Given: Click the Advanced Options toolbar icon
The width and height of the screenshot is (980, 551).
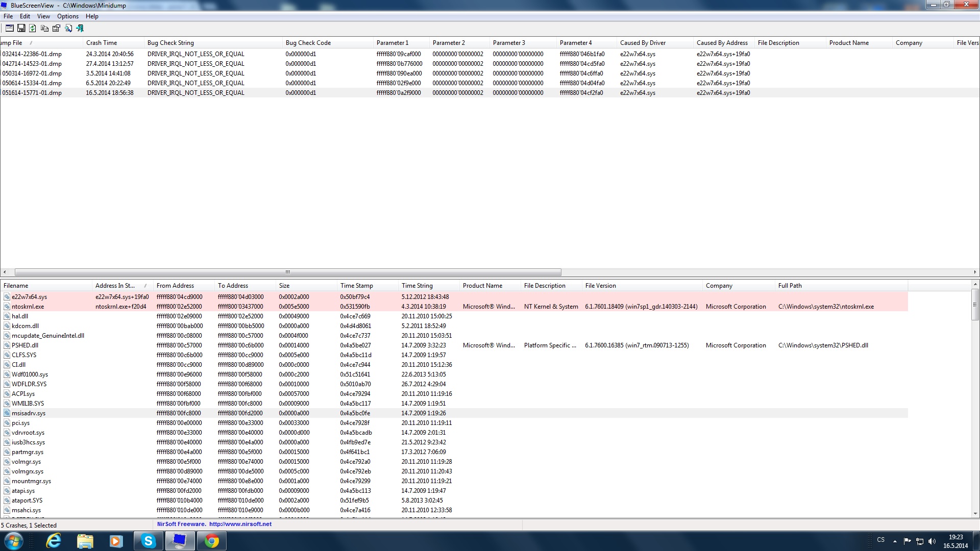Looking at the screenshot, I should tap(9, 29).
